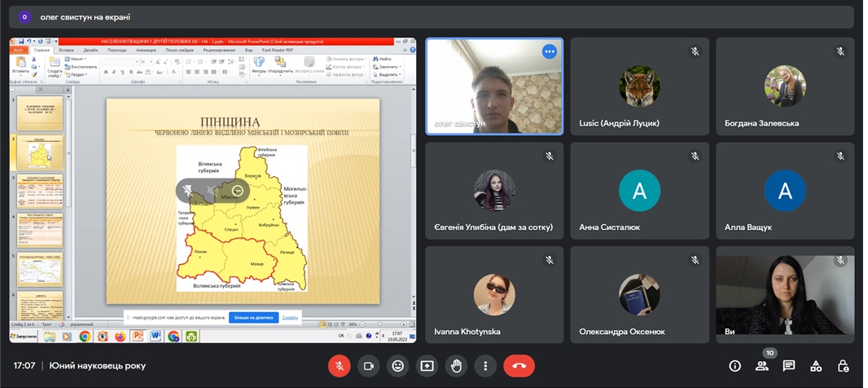868x388 pixels.
Task: Open the chat messages panel
Action: (x=789, y=366)
